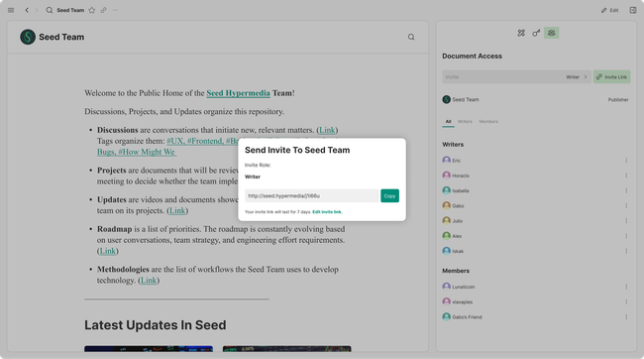Toggle the right side panel icon
The width and height of the screenshot is (644, 359).
point(633,10)
